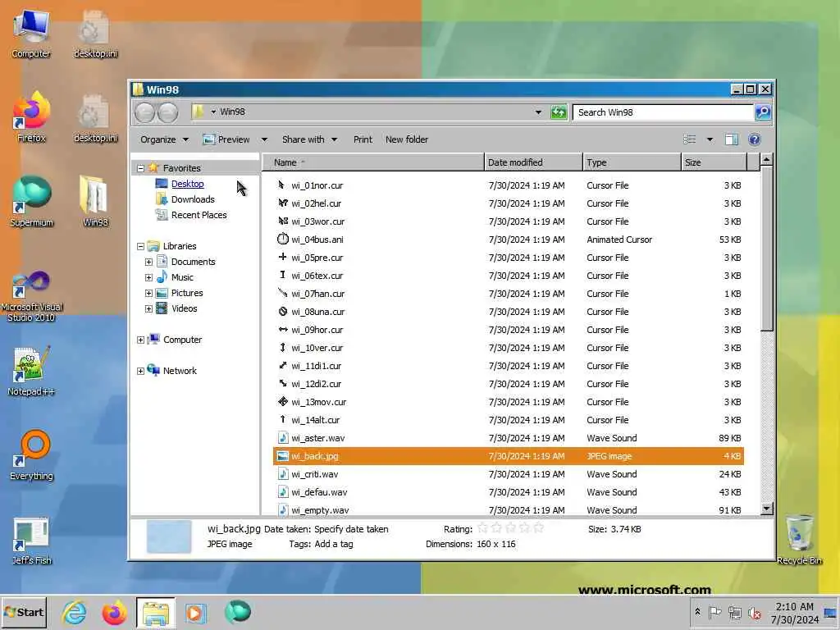
Task: Open the Recycle Bin
Action: coord(799,540)
